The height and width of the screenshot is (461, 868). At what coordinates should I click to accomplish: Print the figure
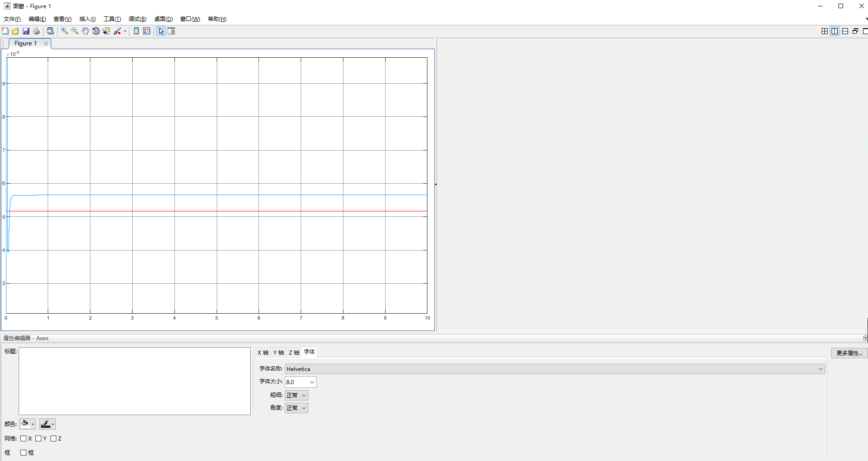click(x=36, y=31)
